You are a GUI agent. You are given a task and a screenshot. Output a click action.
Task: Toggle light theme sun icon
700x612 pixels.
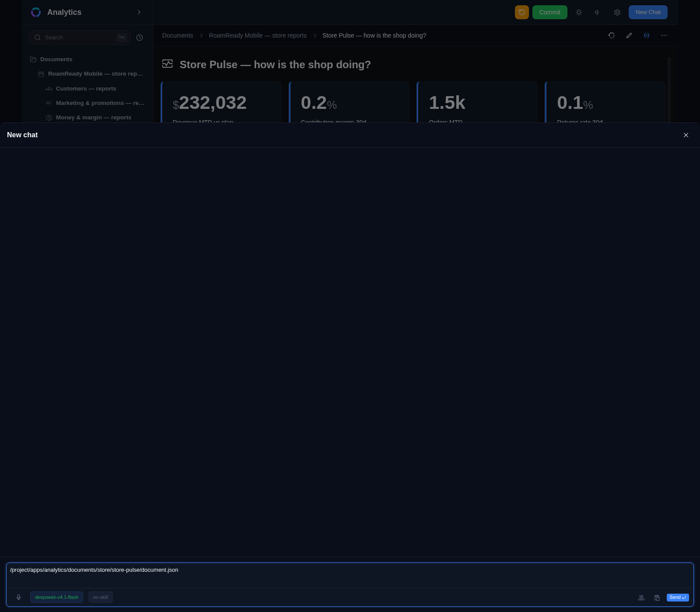(579, 12)
